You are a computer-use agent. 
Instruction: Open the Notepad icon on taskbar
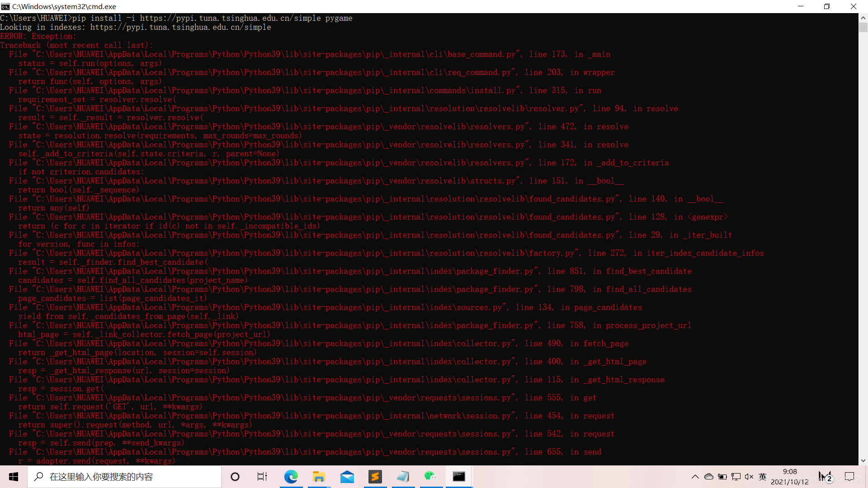(x=403, y=477)
